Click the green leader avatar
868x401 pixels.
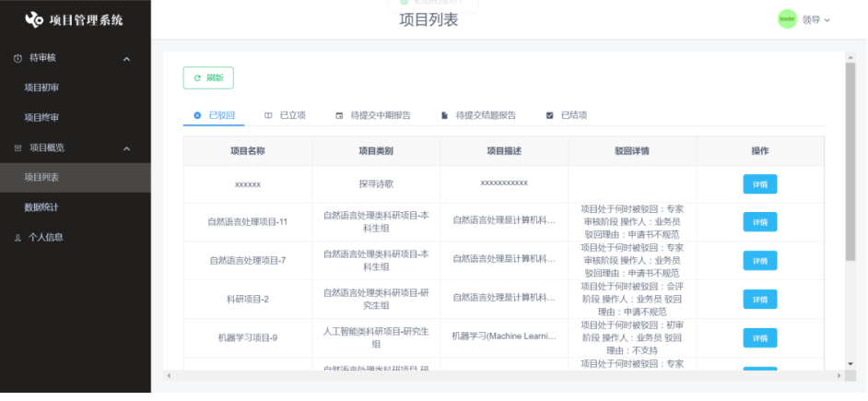[787, 19]
